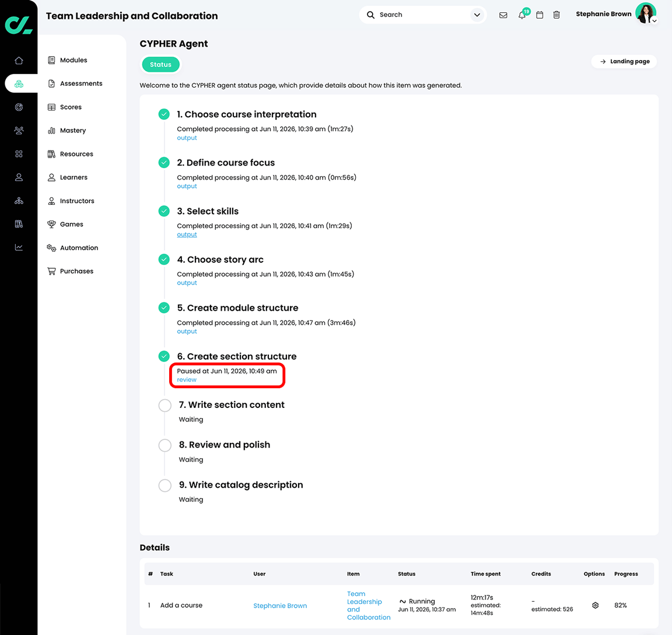Click heading '9. Write catalog description'

(x=241, y=485)
